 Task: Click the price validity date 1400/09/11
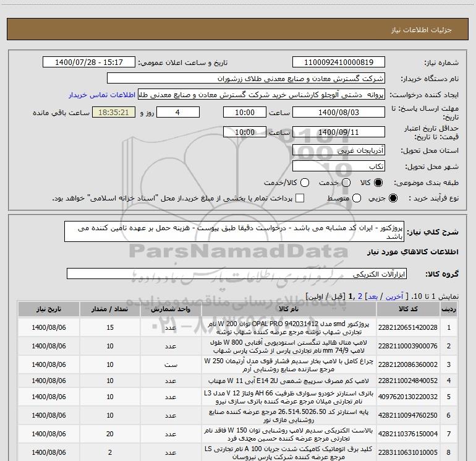click(x=339, y=132)
